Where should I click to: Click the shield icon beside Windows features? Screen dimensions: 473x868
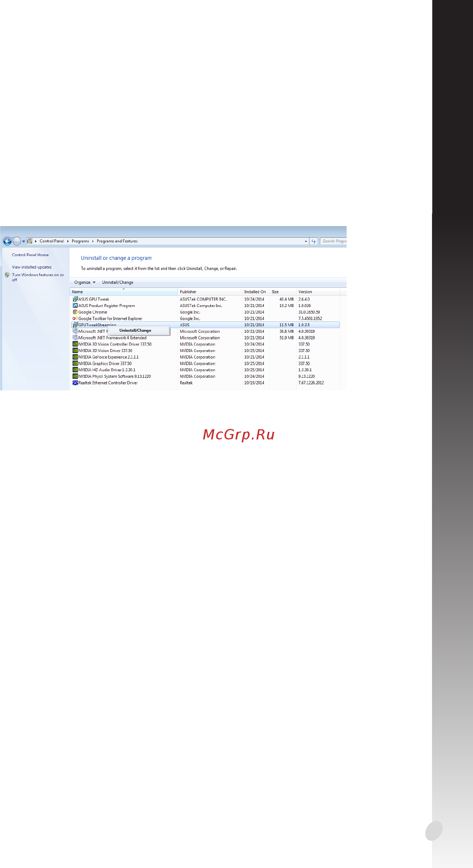pyautogui.click(x=7, y=275)
